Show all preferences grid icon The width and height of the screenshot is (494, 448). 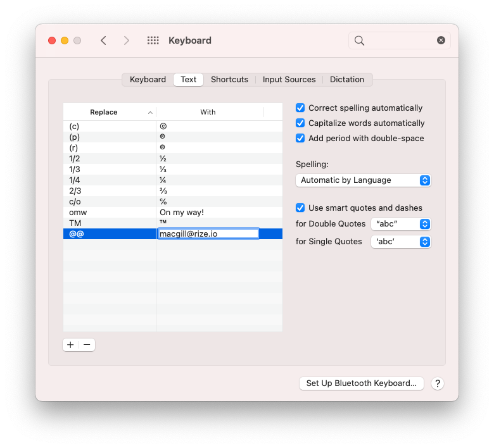(x=153, y=40)
